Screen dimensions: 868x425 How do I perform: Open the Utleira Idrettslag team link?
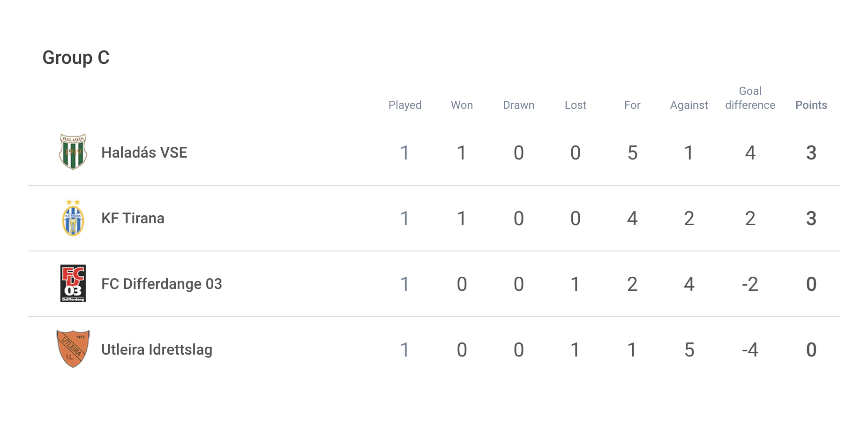(157, 349)
